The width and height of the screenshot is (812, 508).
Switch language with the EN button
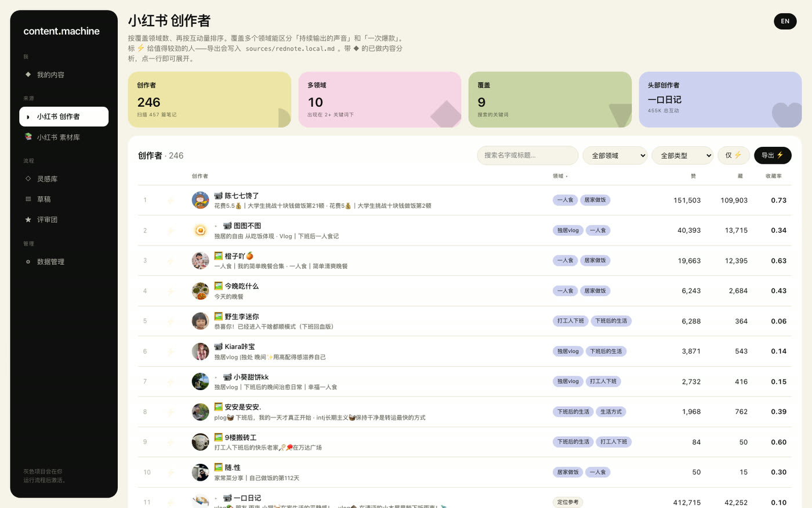coord(785,21)
